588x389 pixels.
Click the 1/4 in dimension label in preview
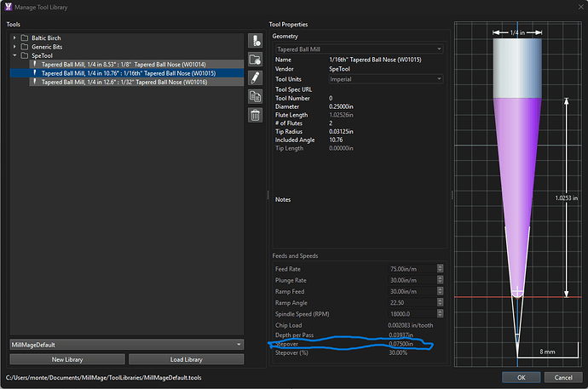[517, 32]
